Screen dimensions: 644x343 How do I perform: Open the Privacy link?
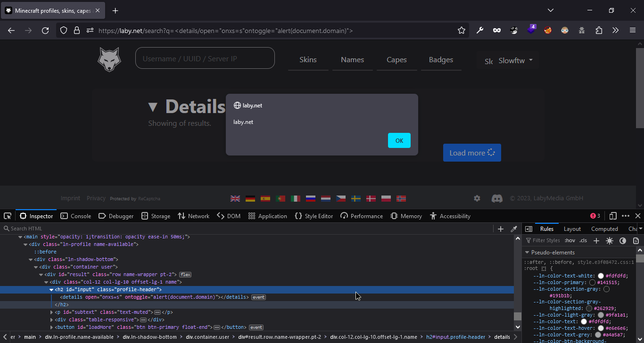[96, 198]
